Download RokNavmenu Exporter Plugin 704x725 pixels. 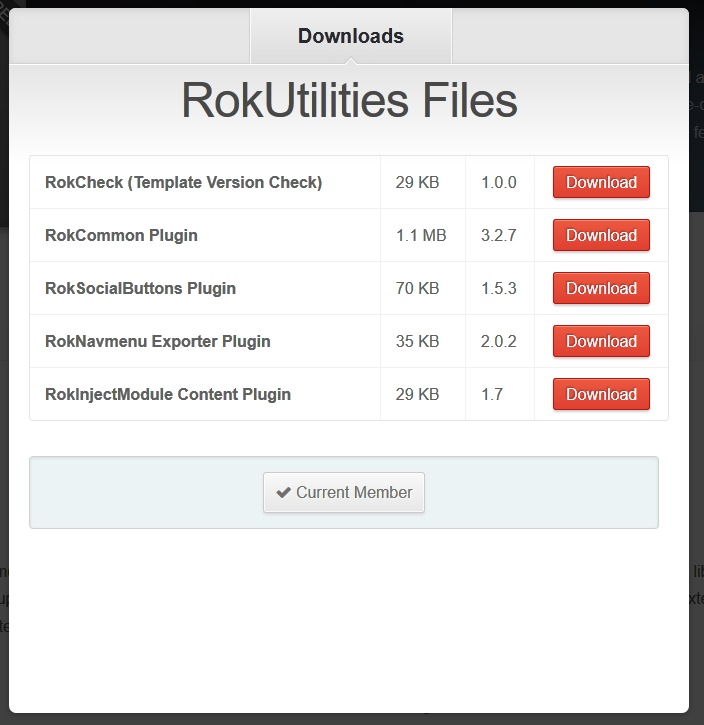pyautogui.click(x=601, y=341)
